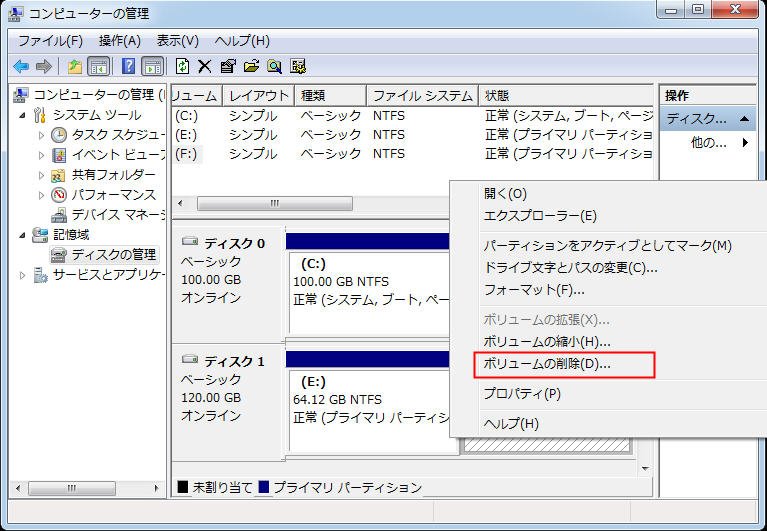Click the ディスク 1 disk icon
This screenshot has height=531, width=767.
[x=190, y=359]
